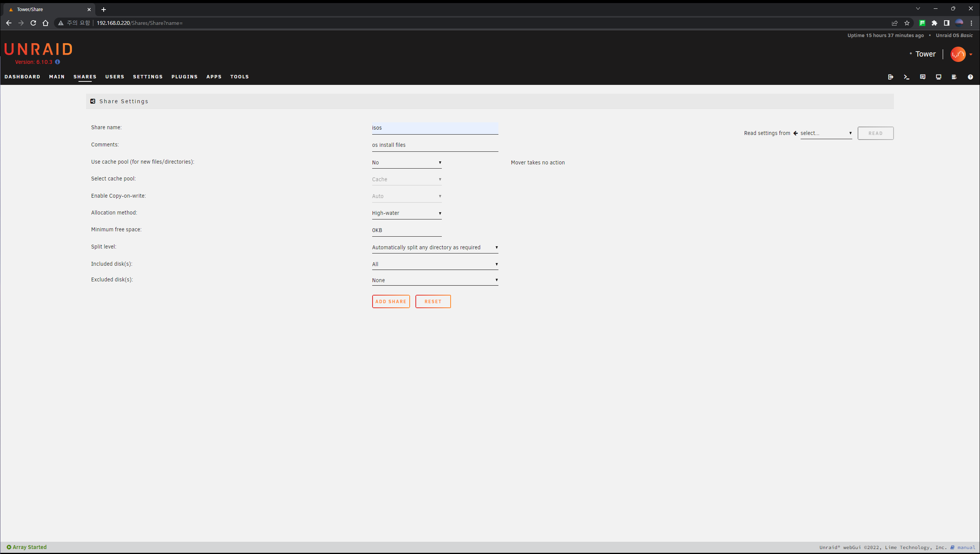
Task: Click the Minimum free space field
Action: [x=406, y=230]
